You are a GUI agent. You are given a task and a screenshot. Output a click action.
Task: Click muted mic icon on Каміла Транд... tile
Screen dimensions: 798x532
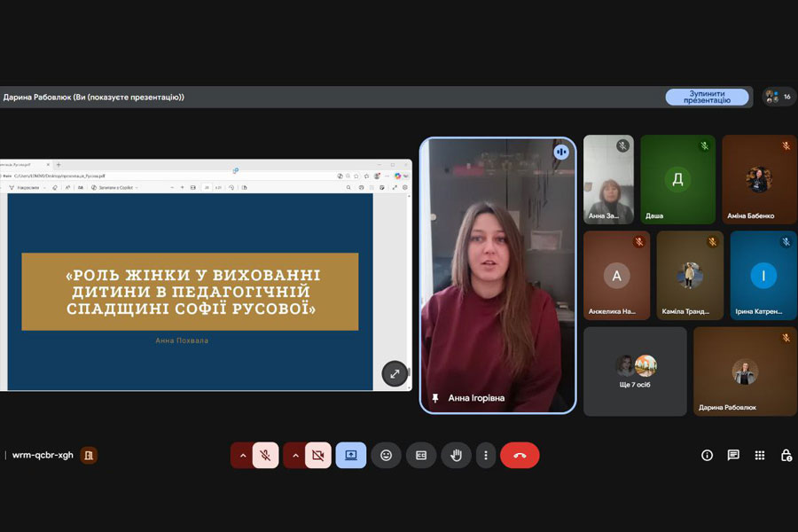(713, 242)
